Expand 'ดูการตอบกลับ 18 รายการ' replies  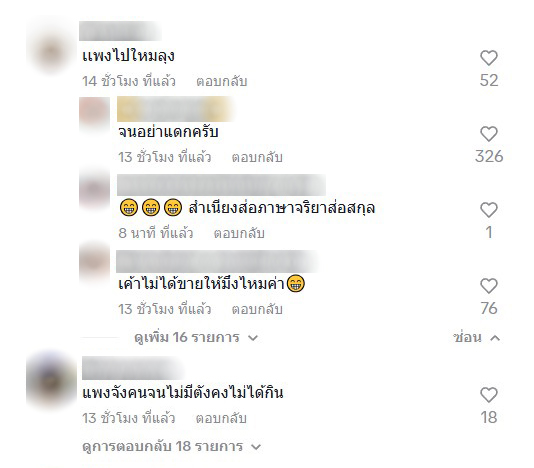[172, 447]
